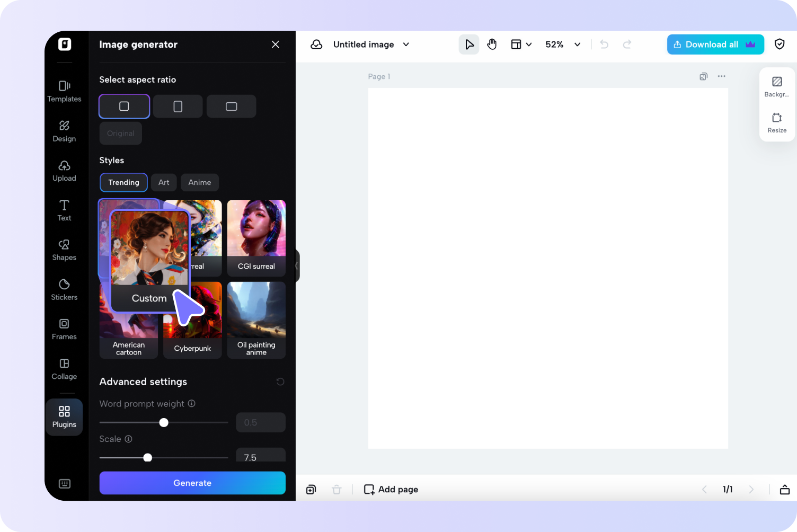Click the layout icon in top toolbar
797x532 pixels.
[x=516, y=45]
